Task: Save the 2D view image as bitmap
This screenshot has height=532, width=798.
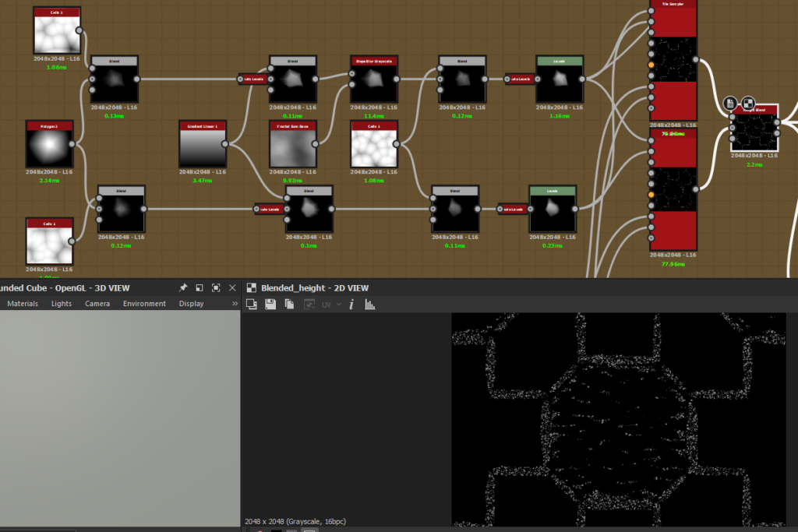Action: [x=270, y=304]
